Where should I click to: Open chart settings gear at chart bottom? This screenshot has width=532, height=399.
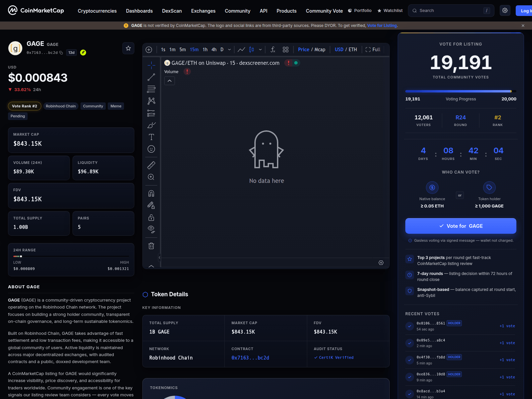[381, 263]
